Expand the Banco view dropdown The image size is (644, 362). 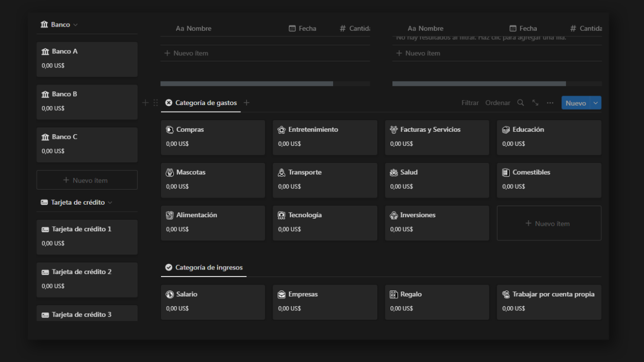75,25
